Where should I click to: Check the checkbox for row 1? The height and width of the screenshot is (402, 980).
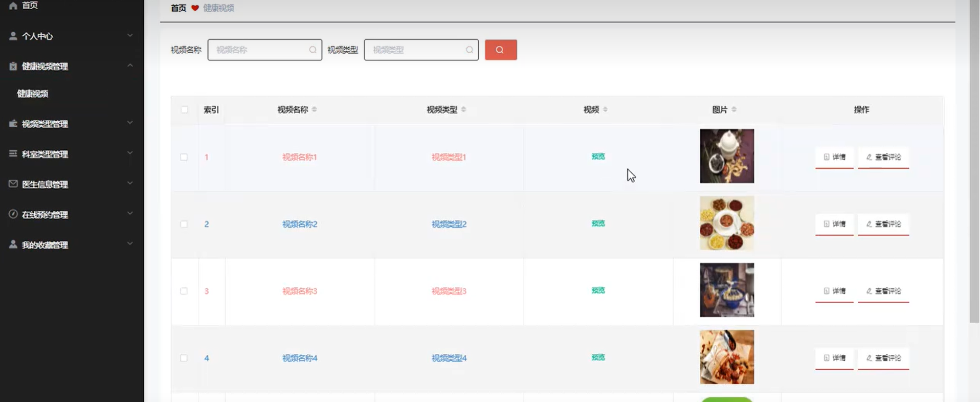tap(184, 157)
